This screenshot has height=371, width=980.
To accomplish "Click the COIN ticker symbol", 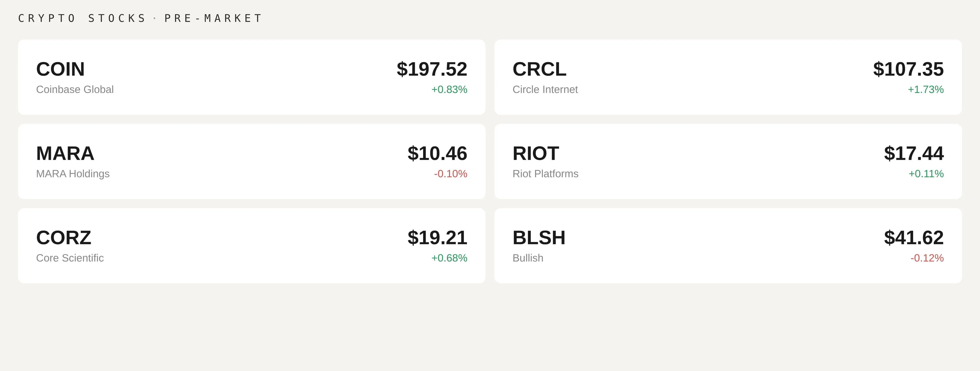I will tap(60, 69).
